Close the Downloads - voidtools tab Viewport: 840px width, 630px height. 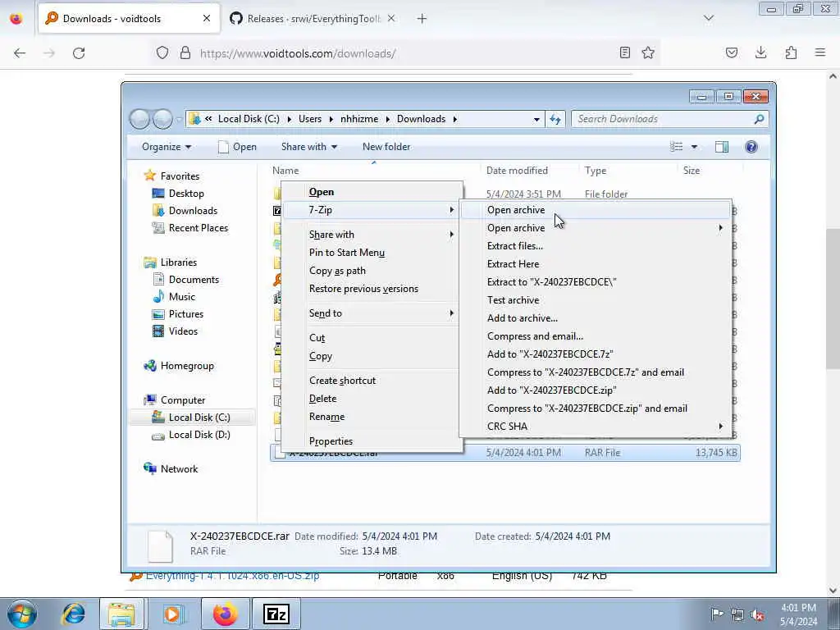coord(207,19)
